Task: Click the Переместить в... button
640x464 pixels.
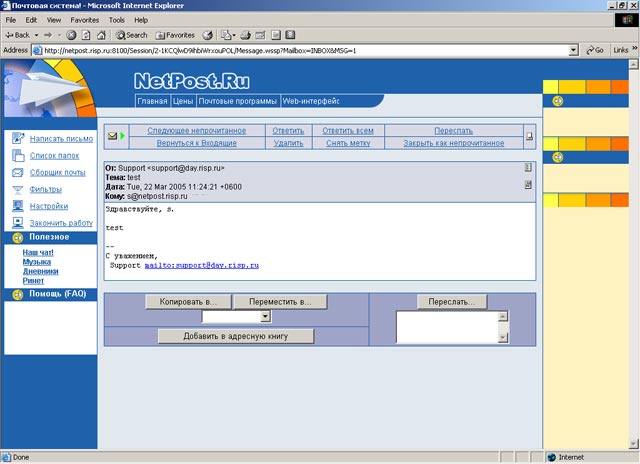Action: pos(280,302)
